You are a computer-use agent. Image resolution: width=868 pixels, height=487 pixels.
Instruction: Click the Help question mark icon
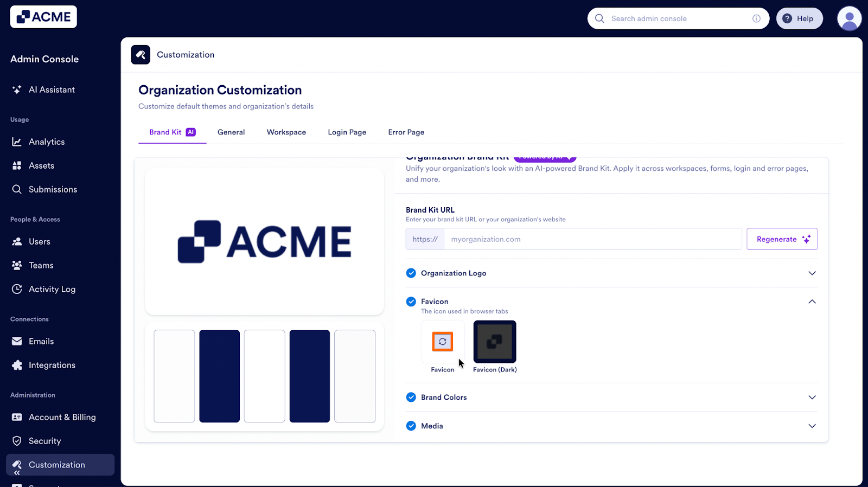tap(787, 18)
